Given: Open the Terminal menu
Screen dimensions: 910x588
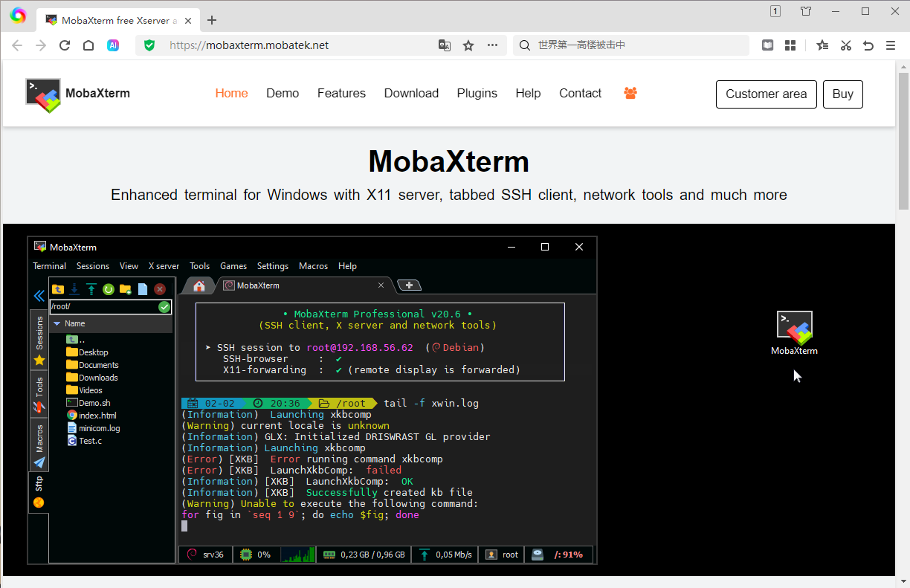Looking at the screenshot, I should 50,266.
